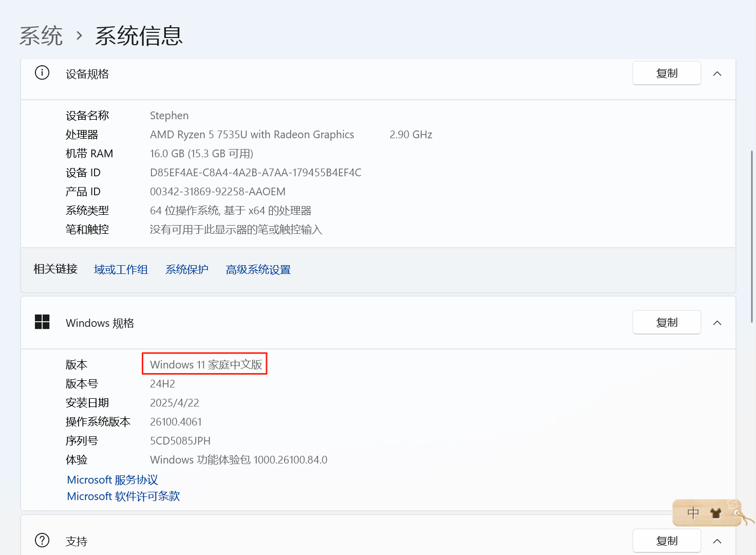Collapse the Windows 规格 section chevron
This screenshot has height=555, width=756.
pyautogui.click(x=717, y=323)
